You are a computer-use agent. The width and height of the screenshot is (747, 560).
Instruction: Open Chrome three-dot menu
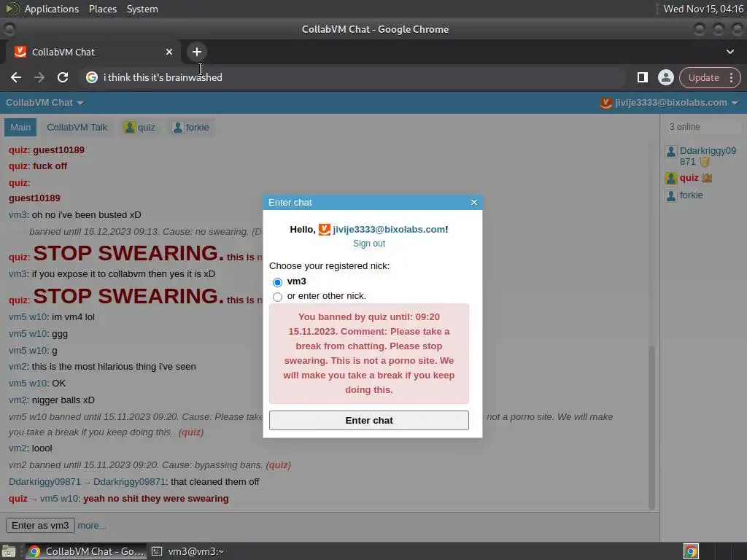click(731, 77)
